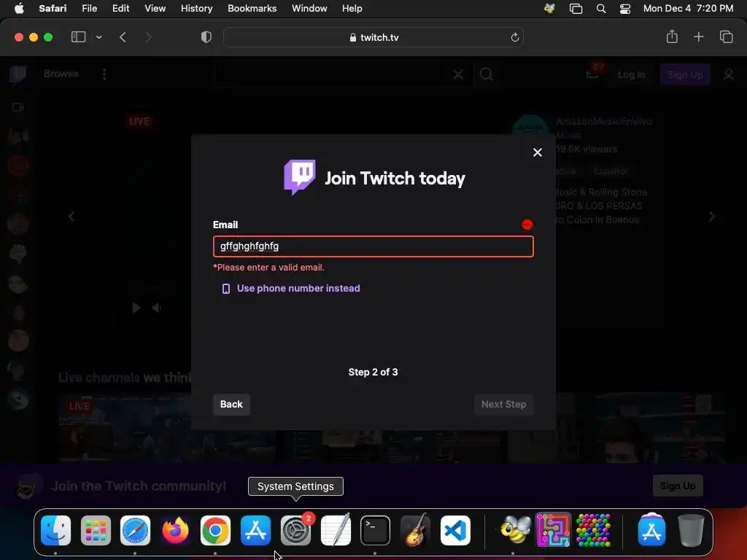The height and width of the screenshot is (560, 747).
Task: Open App Store from the Dock
Action: coord(255,530)
